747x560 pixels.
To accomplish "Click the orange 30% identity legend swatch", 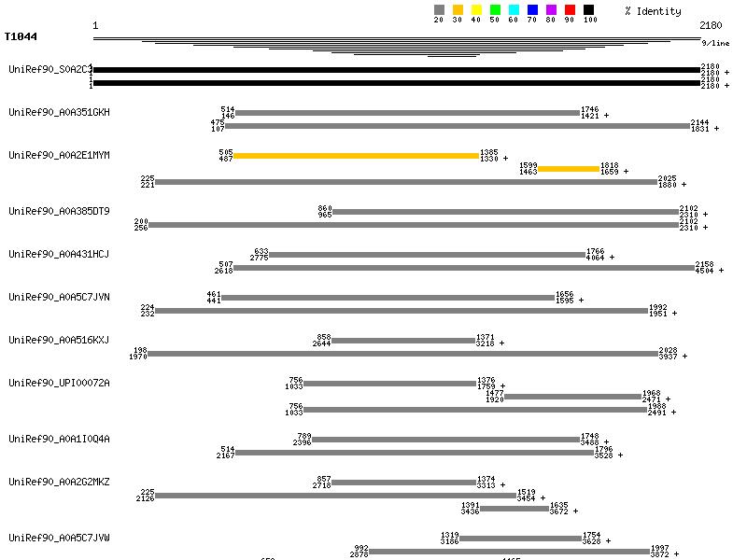I will [x=458, y=10].
